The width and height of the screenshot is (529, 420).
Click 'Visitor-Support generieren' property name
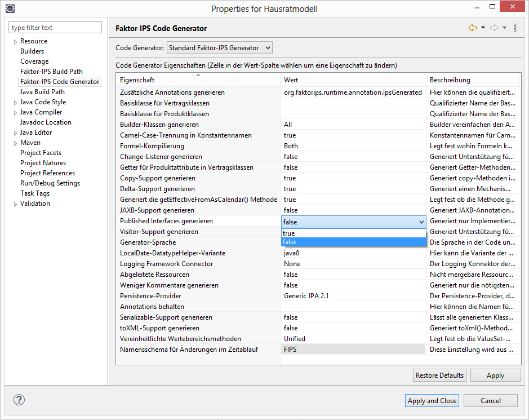[x=159, y=232]
